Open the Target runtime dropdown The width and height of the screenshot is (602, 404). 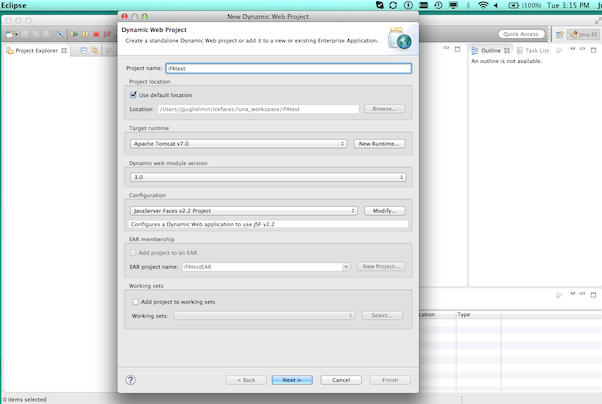(238, 144)
